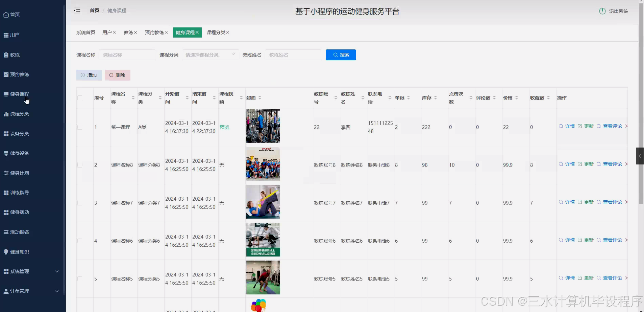Switch to the 系统首页 tab
The width and height of the screenshot is (644, 312).
(86, 32)
